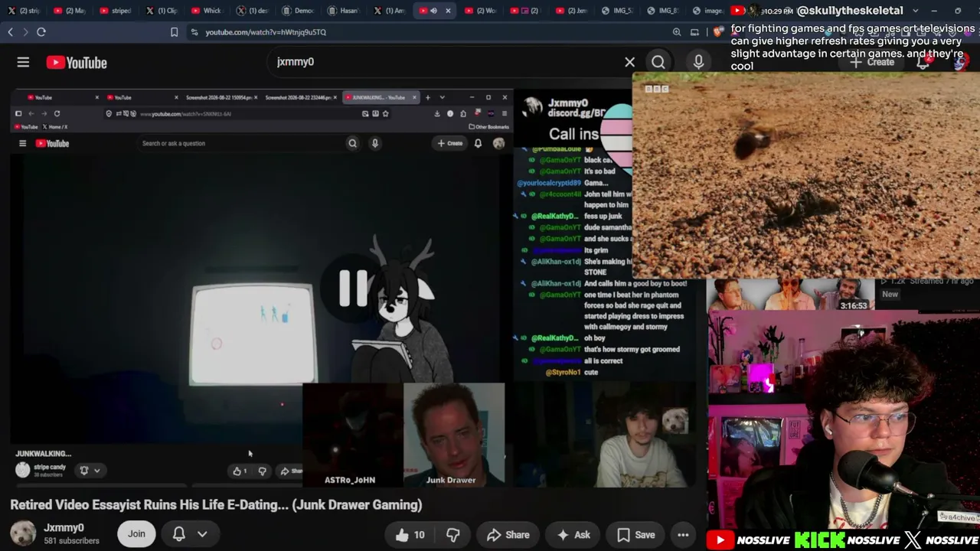Dislike the inner JUNKWALKING video

[262, 471]
